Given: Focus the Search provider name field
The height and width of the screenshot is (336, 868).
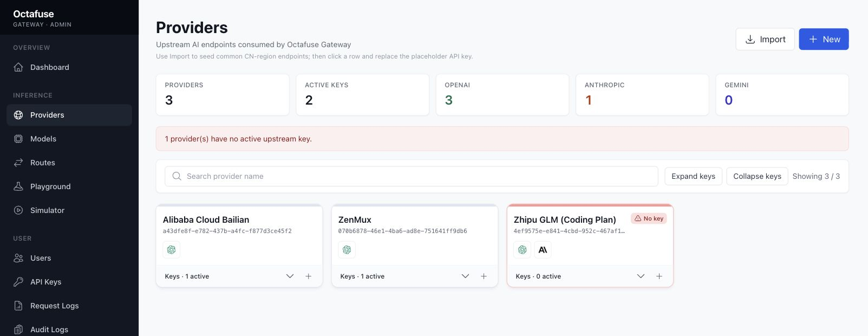Looking at the screenshot, I should [412, 176].
